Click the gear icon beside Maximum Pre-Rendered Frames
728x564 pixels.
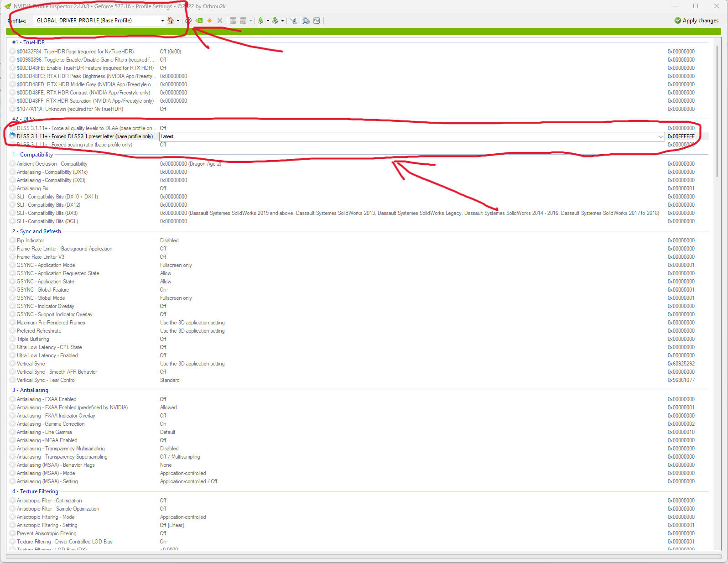coord(13,323)
